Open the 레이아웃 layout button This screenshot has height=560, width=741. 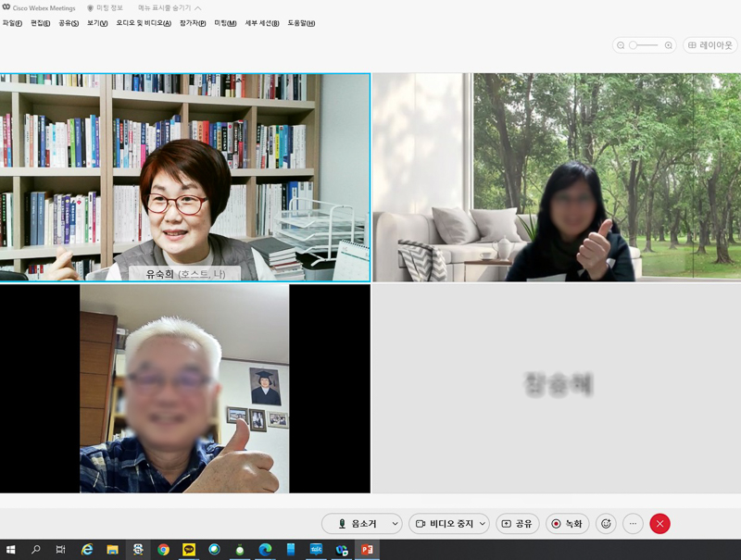710,44
